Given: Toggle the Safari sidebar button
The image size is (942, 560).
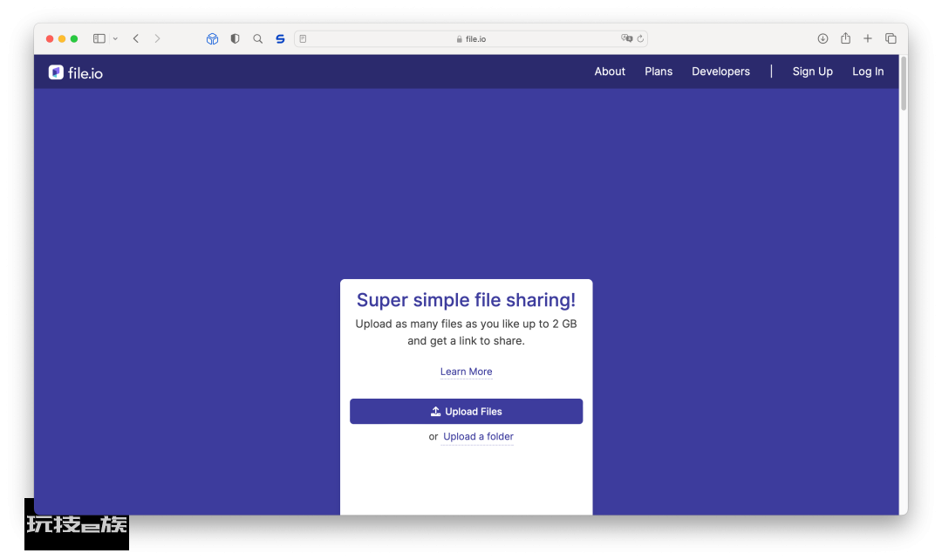Looking at the screenshot, I should 99,38.
